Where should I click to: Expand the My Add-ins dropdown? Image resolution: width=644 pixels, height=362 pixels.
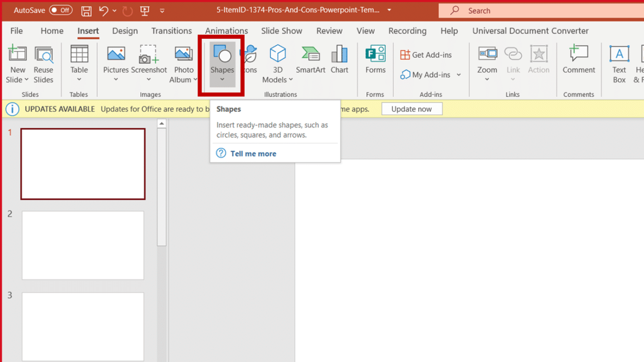[458, 75]
